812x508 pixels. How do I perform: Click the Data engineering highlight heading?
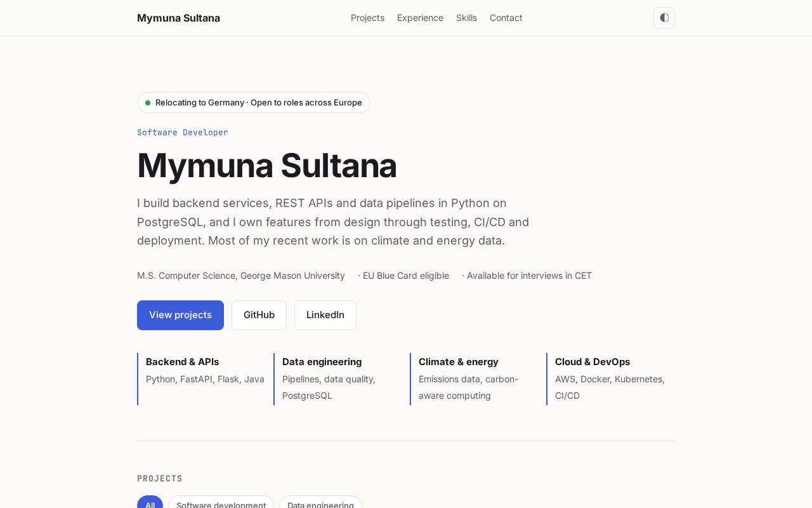(322, 362)
